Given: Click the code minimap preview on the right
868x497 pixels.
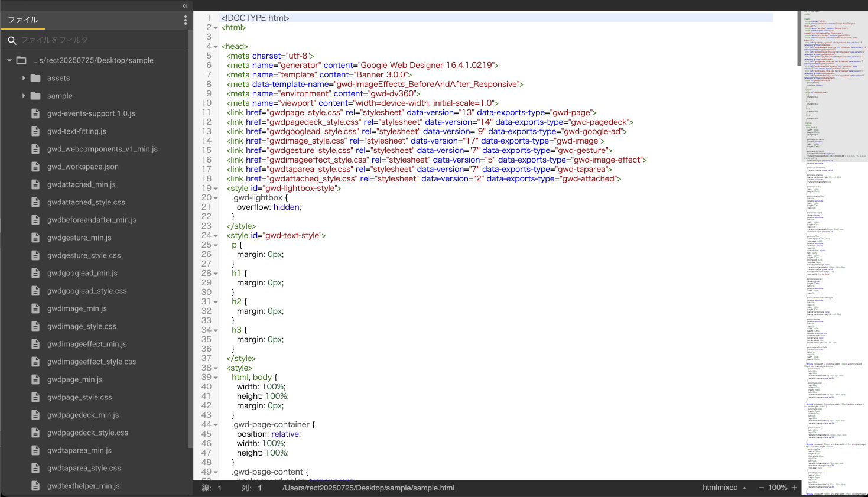Looking at the screenshot, I should click(x=834, y=236).
